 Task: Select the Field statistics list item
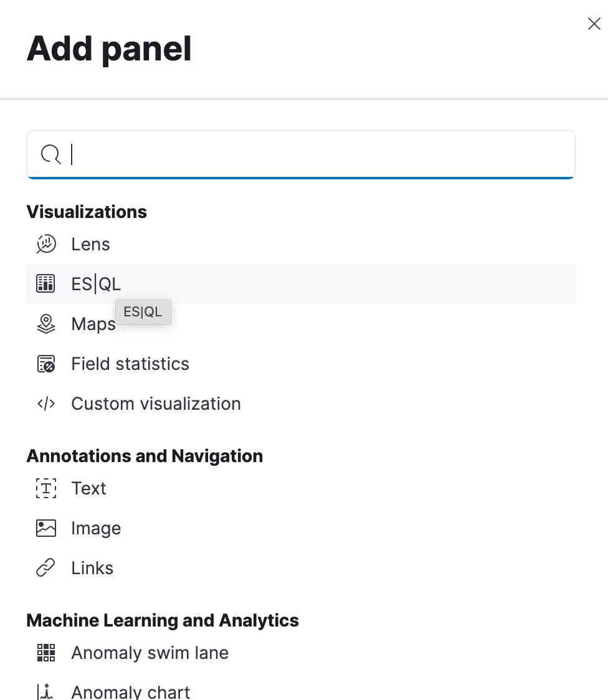130,364
